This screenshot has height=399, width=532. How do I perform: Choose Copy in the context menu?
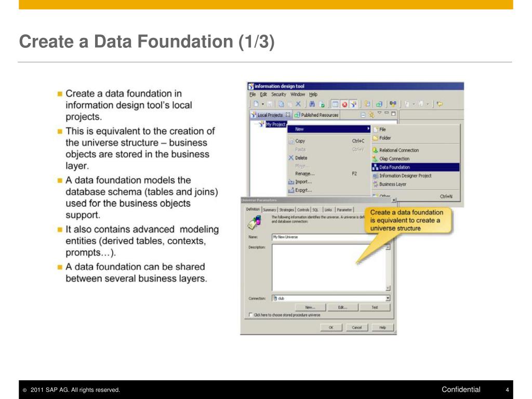(329, 141)
